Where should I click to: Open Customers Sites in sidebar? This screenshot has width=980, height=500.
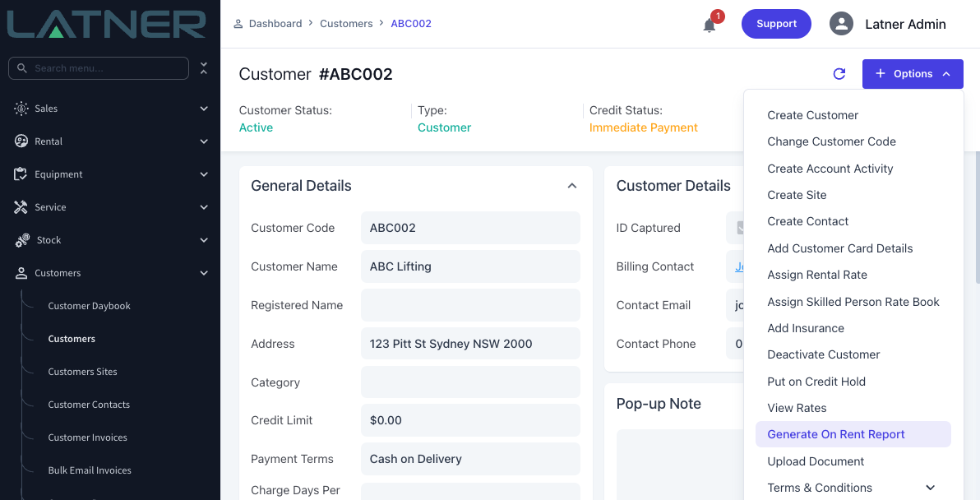tap(82, 372)
